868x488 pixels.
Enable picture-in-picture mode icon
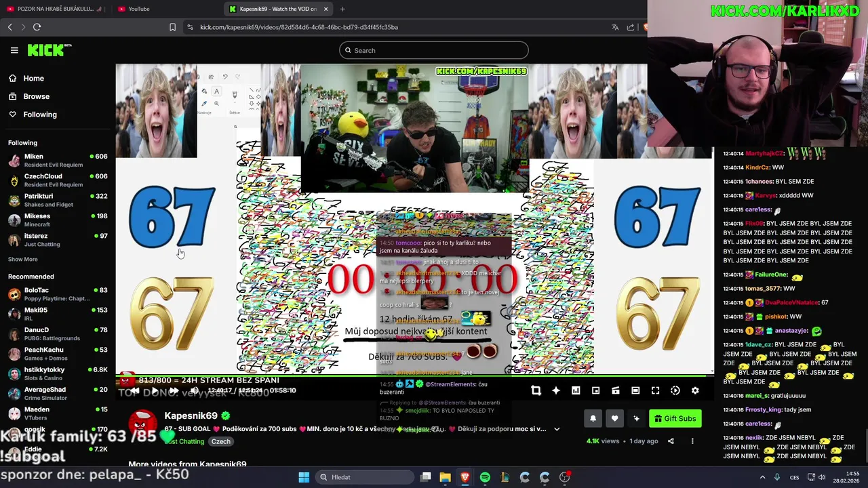(595, 390)
